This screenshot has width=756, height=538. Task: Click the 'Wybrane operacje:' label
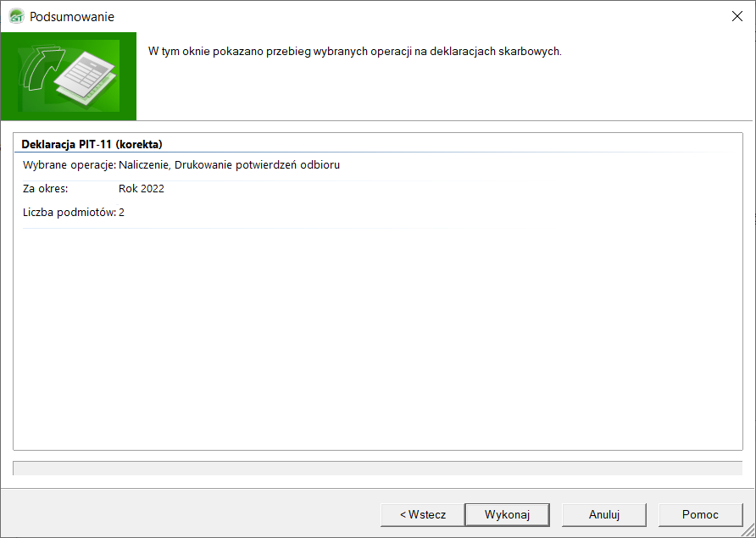pos(69,165)
